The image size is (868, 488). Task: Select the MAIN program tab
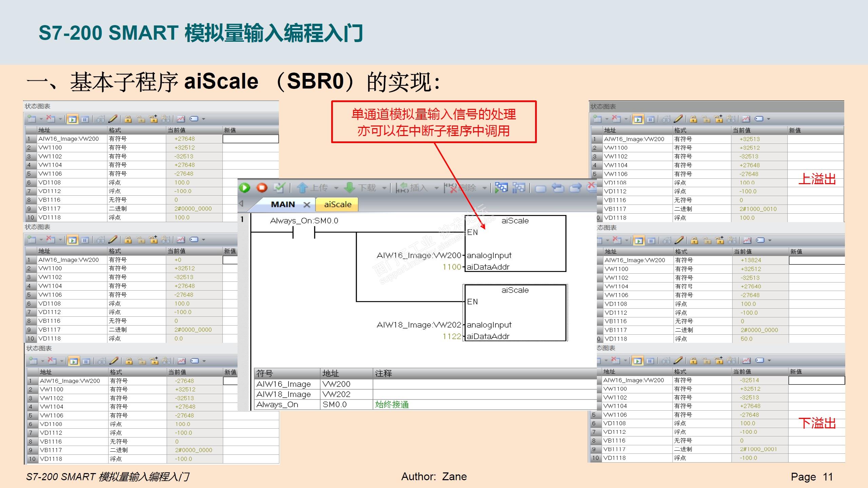283,204
